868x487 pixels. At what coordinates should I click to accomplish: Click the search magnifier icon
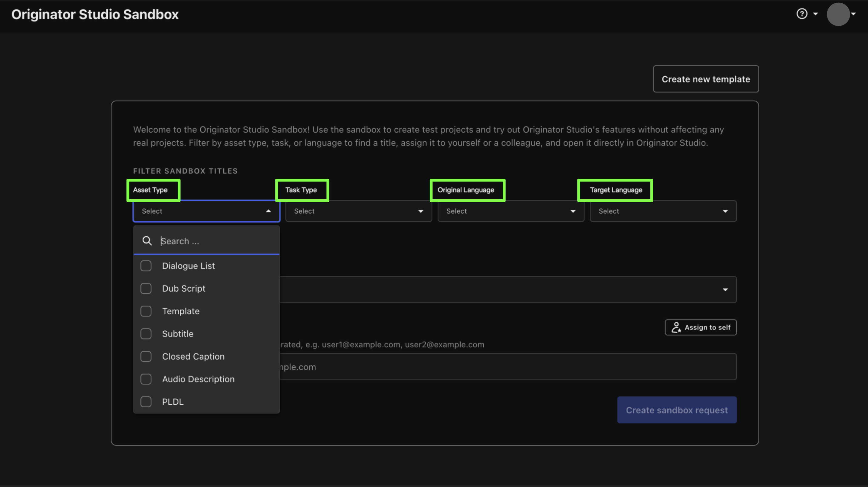pyautogui.click(x=147, y=241)
